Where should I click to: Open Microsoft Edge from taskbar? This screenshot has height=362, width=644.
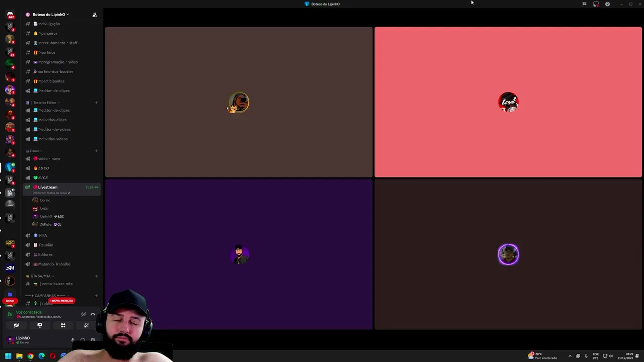coord(41,356)
